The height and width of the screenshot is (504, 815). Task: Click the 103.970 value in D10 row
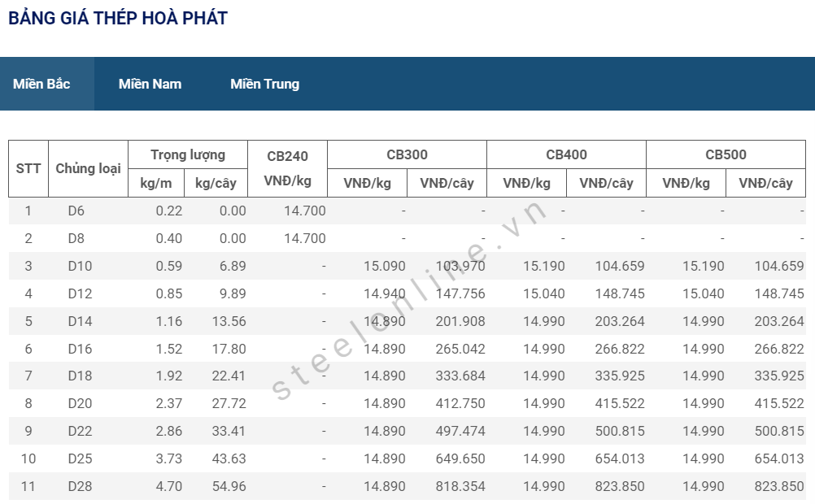tap(460, 266)
